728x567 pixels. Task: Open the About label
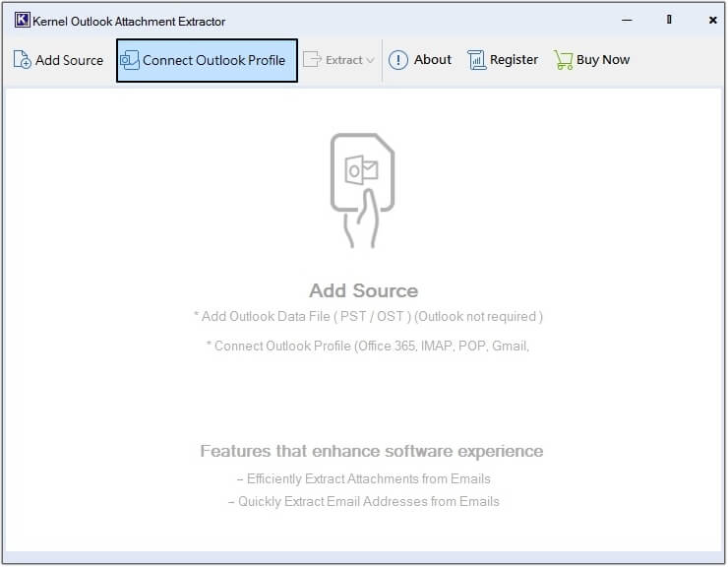432,59
